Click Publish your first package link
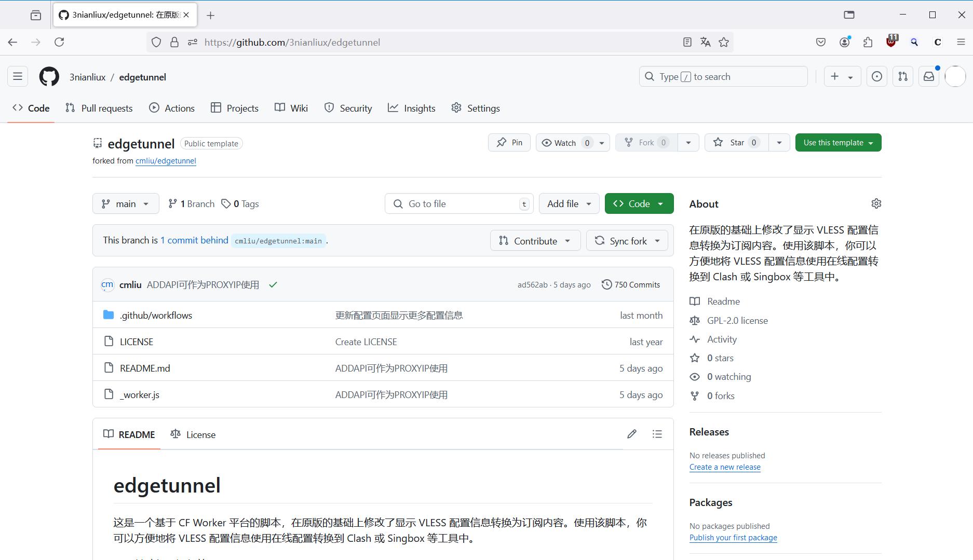The height and width of the screenshot is (560, 973). coord(733,538)
